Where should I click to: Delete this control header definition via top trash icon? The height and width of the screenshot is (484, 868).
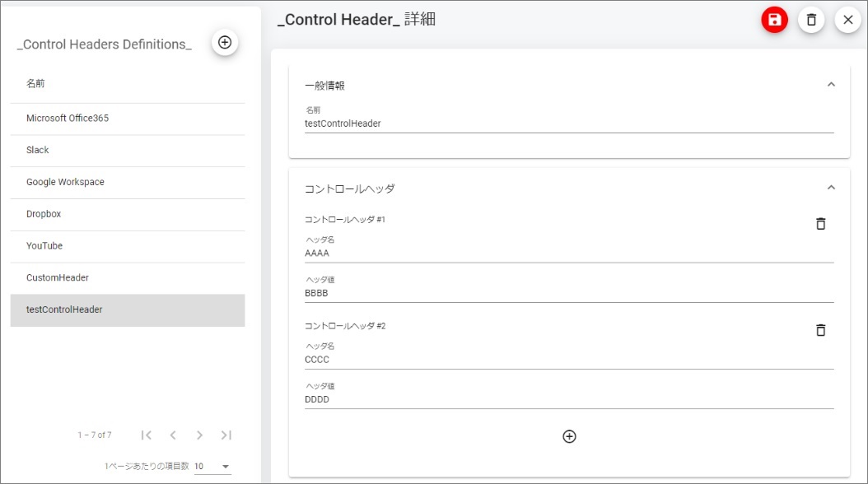(811, 20)
